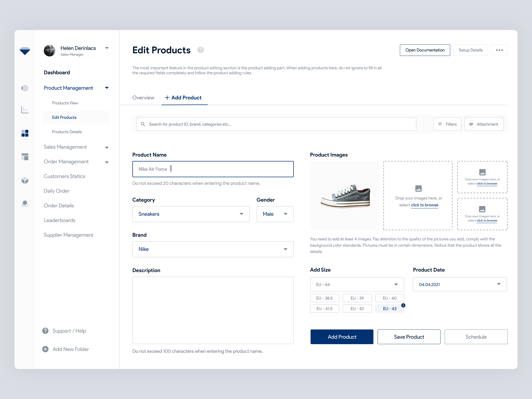Open the table layout sidebar icon
Image resolution: width=532 pixels, height=399 pixels.
(x=25, y=157)
